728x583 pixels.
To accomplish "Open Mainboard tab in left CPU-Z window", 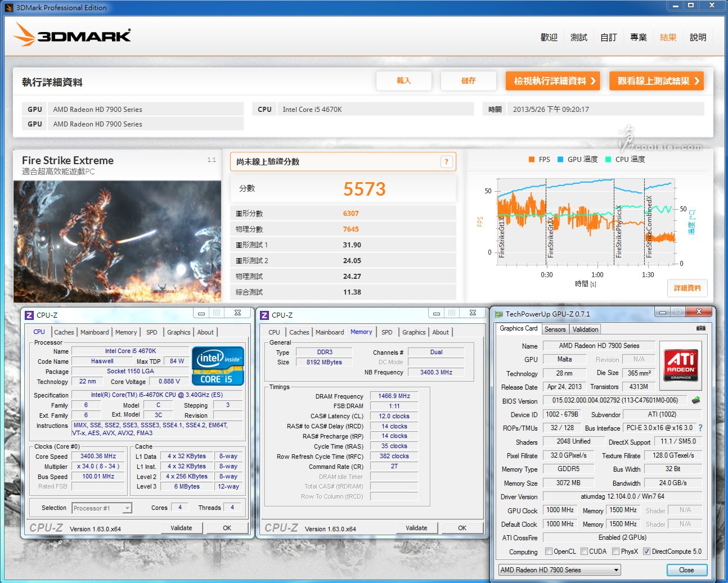I will coord(95,332).
